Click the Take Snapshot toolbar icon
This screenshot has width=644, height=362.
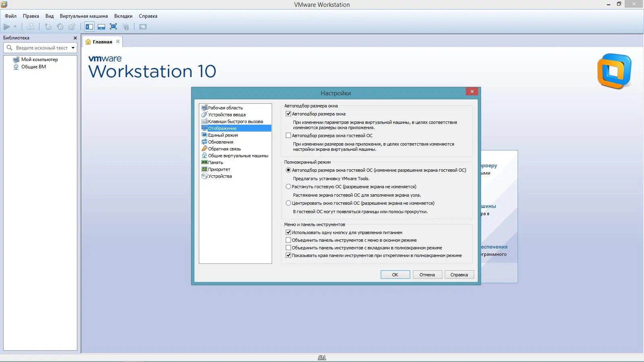48,27
